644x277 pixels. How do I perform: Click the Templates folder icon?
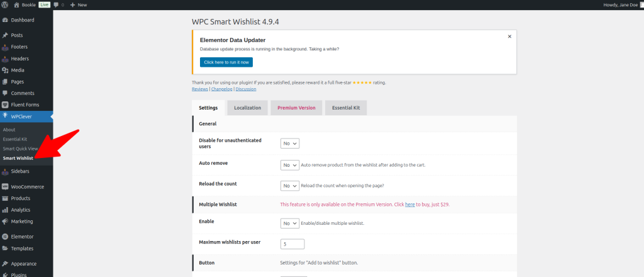coord(5,248)
